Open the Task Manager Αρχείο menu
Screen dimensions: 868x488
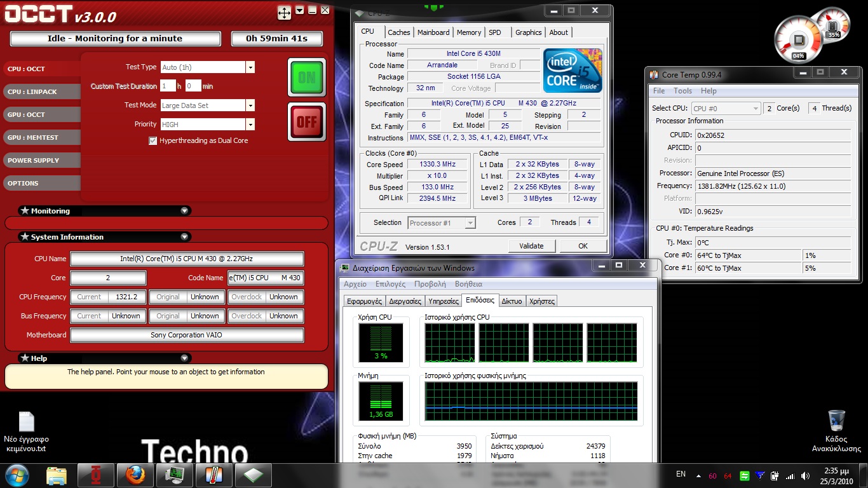coord(355,284)
